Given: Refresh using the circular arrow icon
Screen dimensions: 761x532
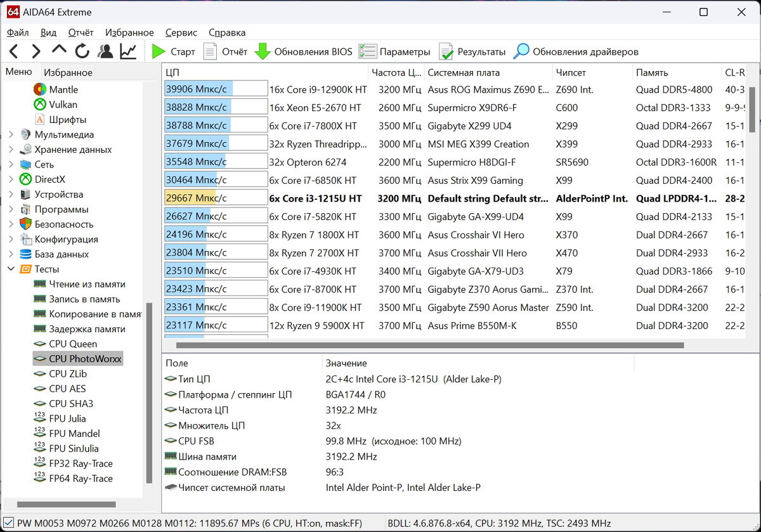Looking at the screenshot, I should pos(82,51).
